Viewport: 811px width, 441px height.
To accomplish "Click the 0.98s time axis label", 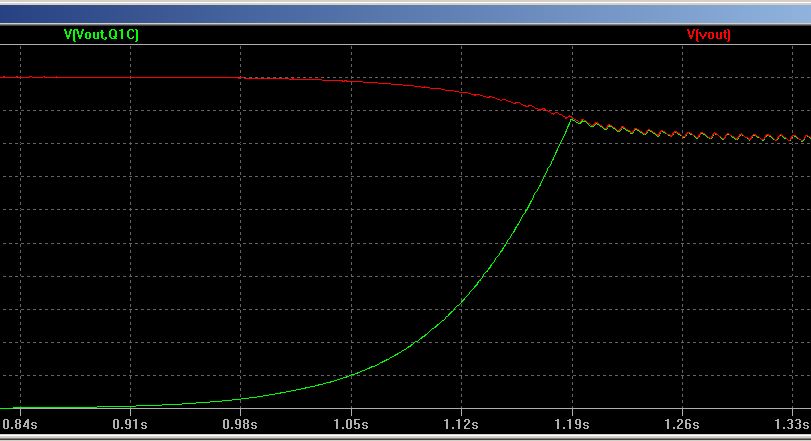I will point(240,424).
